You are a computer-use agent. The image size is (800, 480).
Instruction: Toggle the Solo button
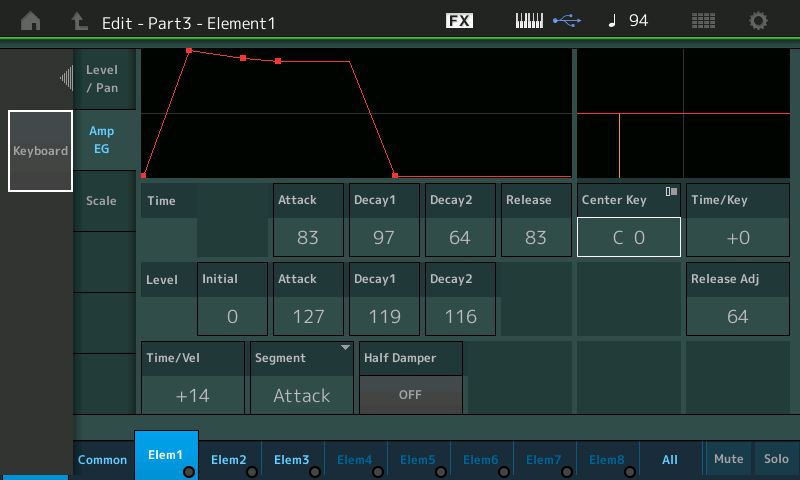click(x=776, y=459)
